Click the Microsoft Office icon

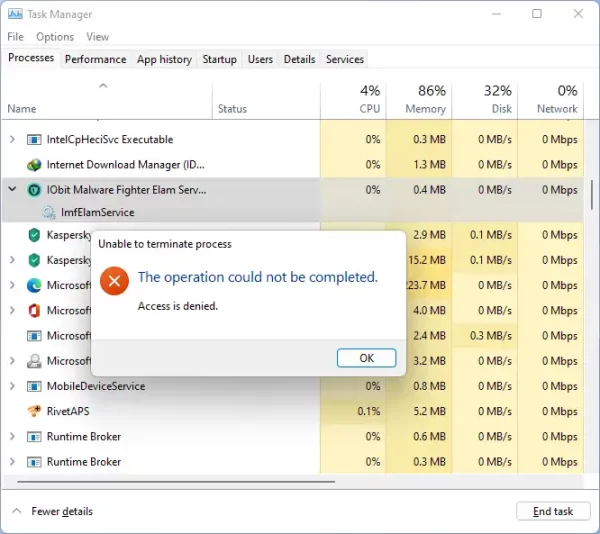[x=34, y=311]
